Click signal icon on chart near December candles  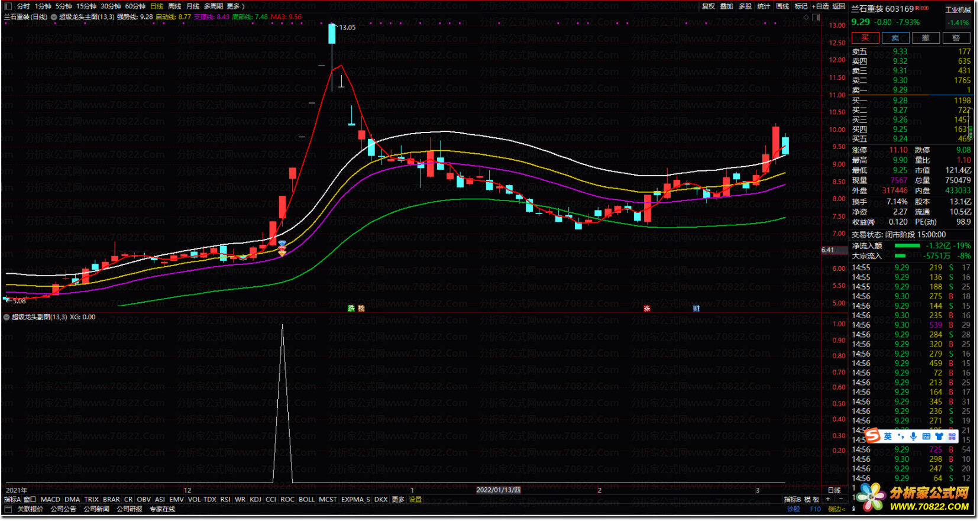point(282,248)
